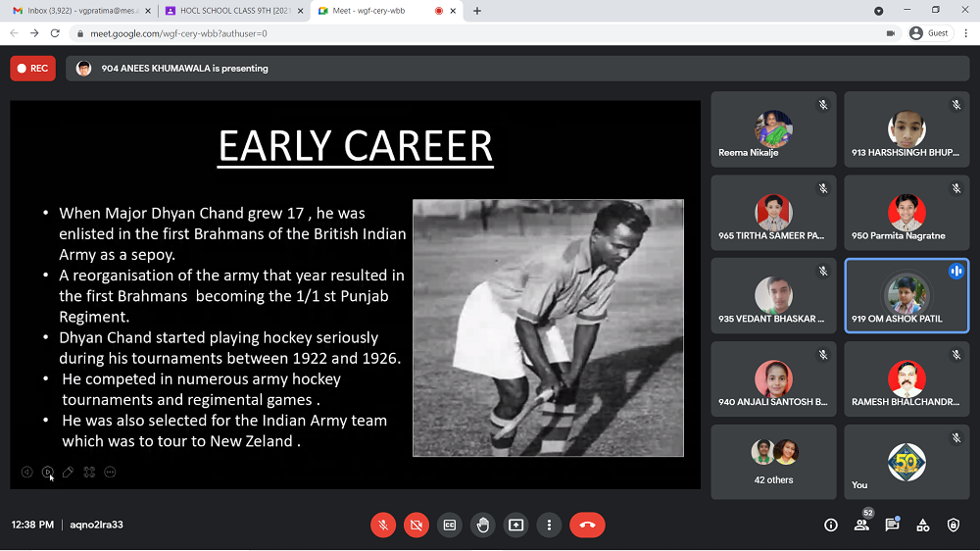
Task: Turn on the camera
Action: pyautogui.click(x=416, y=526)
